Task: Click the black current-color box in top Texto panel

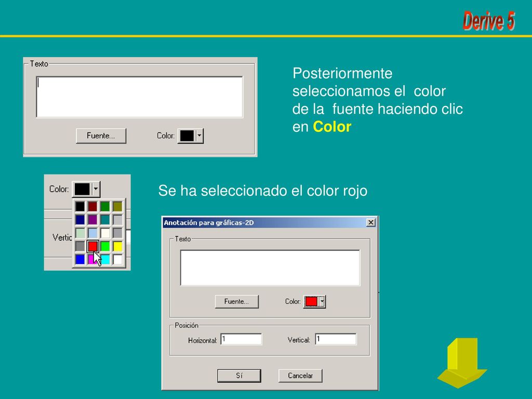Action: click(x=187, y=136)
